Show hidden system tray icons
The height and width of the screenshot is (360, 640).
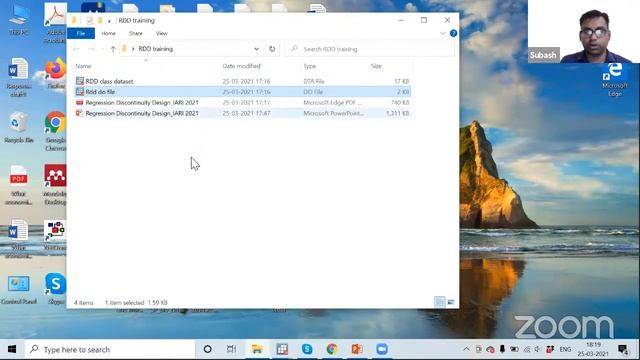coord(466,349)
